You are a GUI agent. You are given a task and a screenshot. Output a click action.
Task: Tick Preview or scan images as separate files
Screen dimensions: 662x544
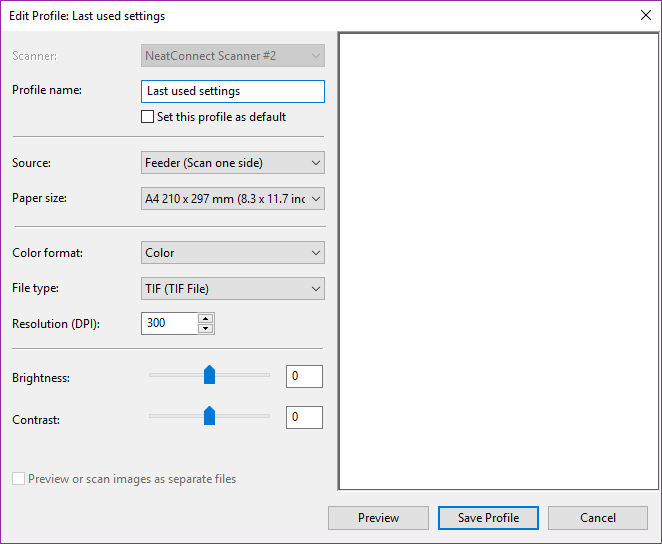coord(18,479)
